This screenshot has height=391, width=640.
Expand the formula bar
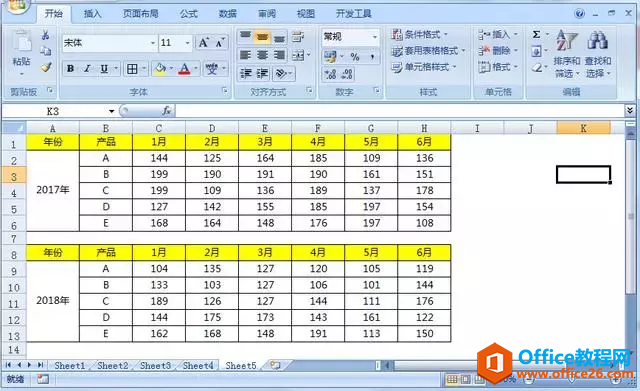point(630,110)
